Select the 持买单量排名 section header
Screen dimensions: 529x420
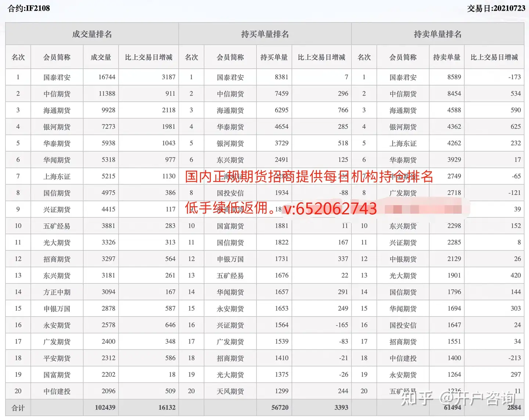tap(265, 34)
